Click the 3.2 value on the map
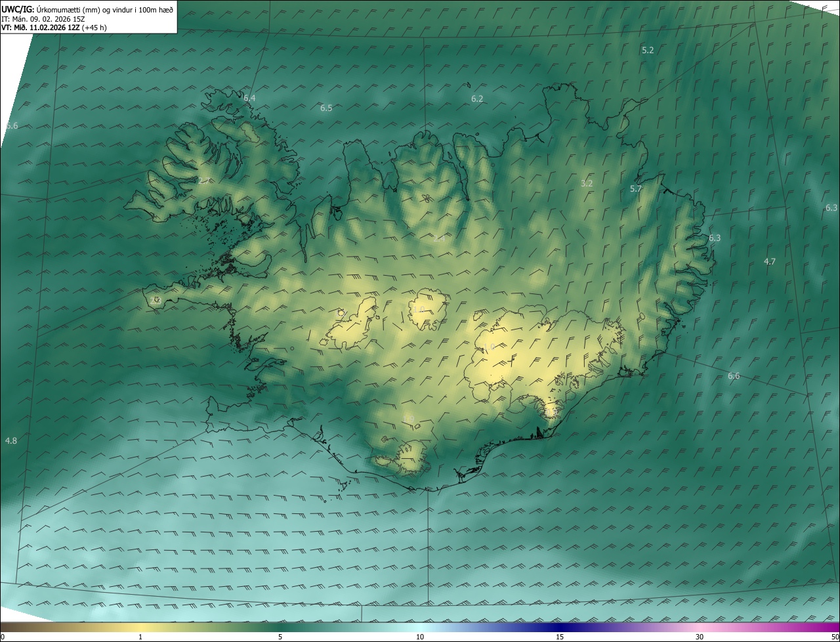 587,183
